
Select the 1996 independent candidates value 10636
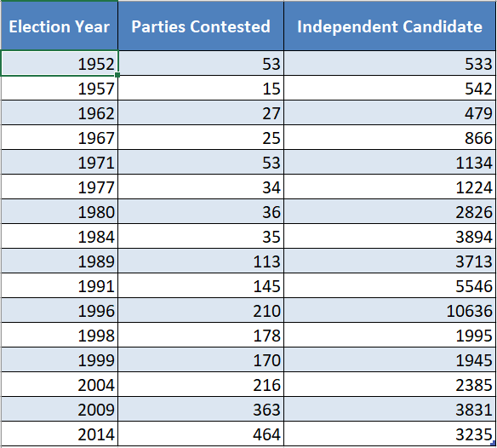(390, 310)
